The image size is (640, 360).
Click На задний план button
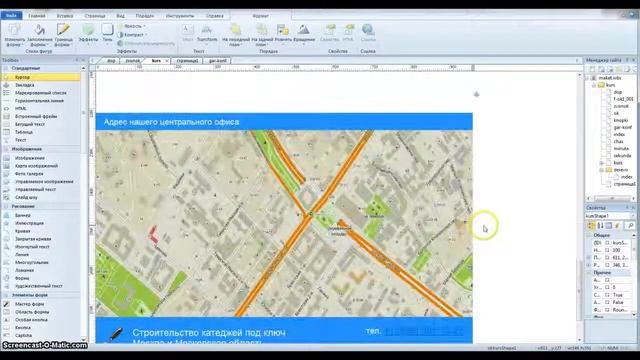262,35
